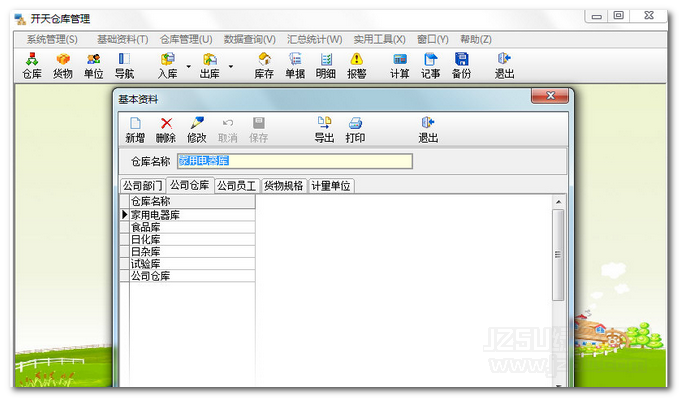This screenshot has width=679, height=398.
Task: Click the 备份 backup toolbar icon
Action: click(x=461, y=65)
